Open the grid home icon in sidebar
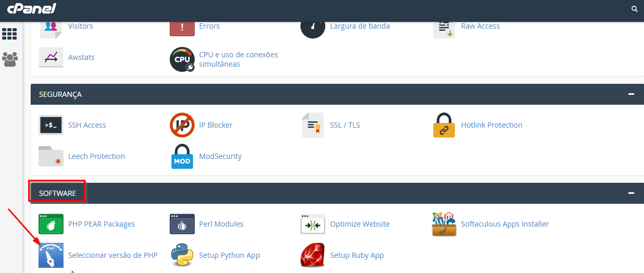 (x=9, y=34)
